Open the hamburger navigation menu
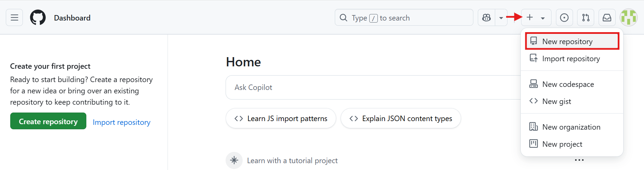Image resolution: width=644 pixels, height=170 pixels. point(14,17)
